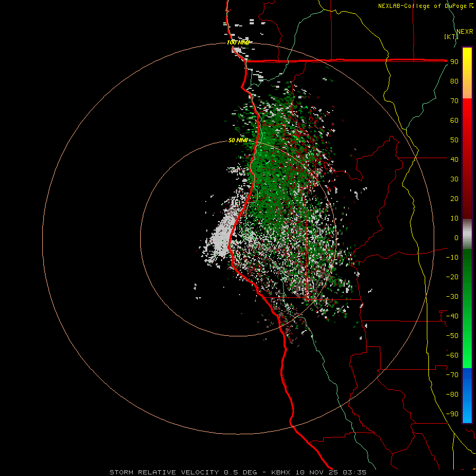Click the 50 value on velocity scale
Screen dimensions: 476x476
pos(454,140)
